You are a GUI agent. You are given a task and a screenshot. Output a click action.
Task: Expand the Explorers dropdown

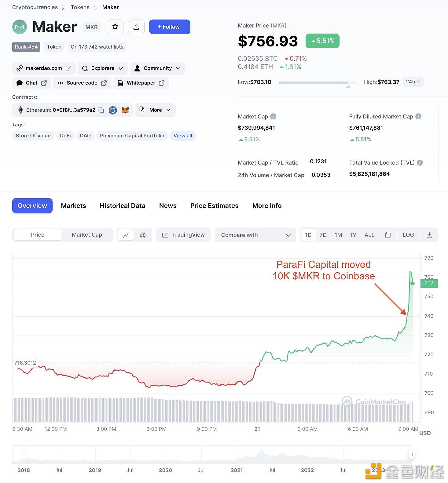[103, 68]
